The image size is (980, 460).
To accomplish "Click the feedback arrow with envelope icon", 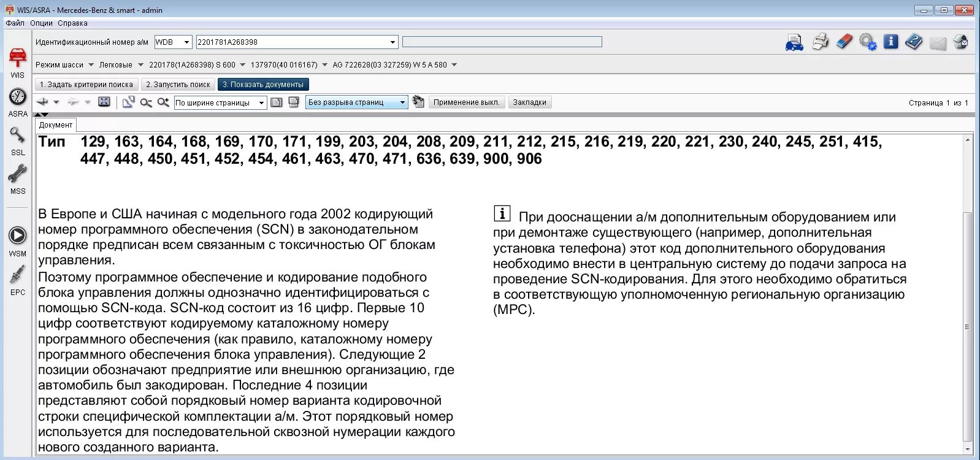I will [x=960, y=42].
